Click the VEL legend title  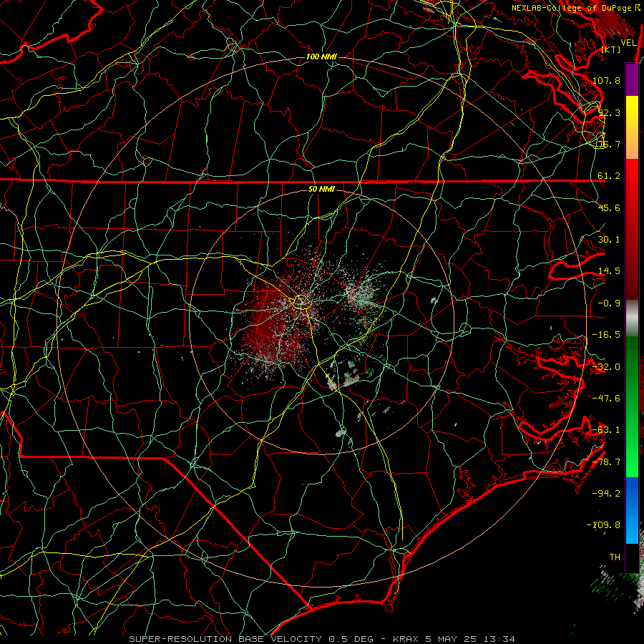tap(629, 43)
